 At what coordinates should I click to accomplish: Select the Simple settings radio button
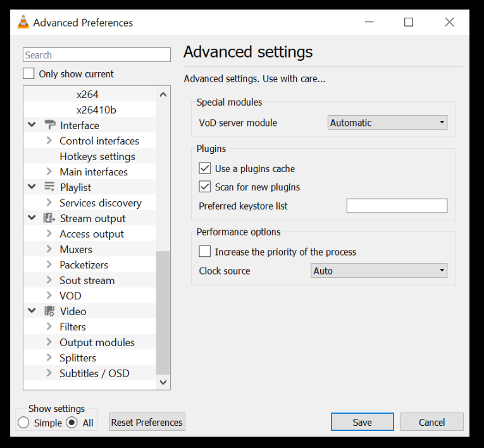click(x=24, y=423)
